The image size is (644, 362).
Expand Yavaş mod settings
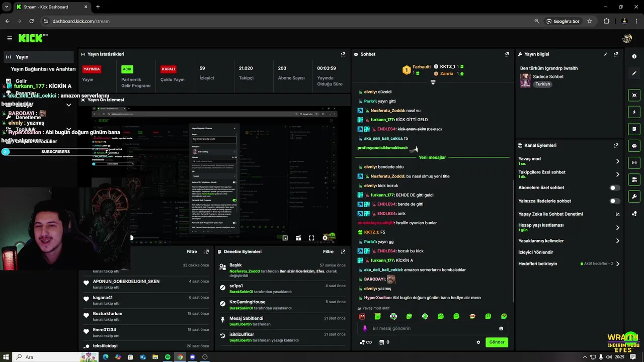[617, 161]
